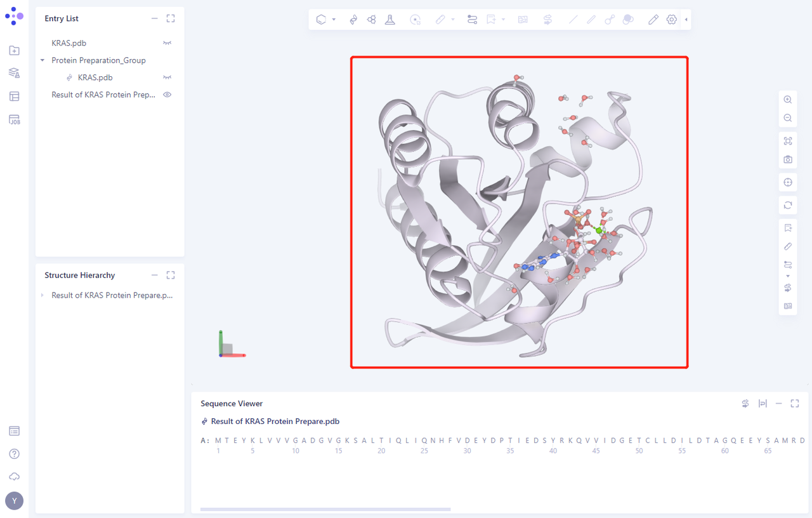This screenshot has width=812, height=518.
Task: Expand Result of KRAS Protein Prepare in Structure Hierarchy
Action: click(x=43, y=295)
